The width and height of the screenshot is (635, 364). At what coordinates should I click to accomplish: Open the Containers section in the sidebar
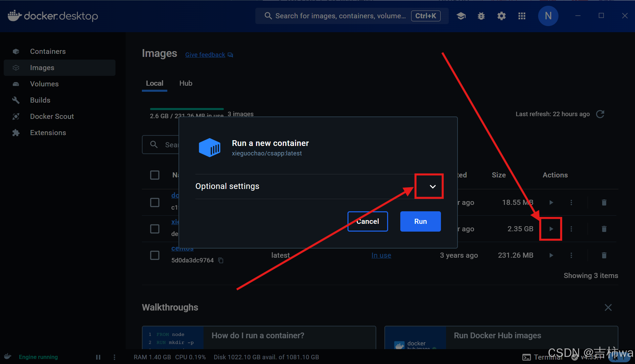pyautogui.click(x=48, y=51)
